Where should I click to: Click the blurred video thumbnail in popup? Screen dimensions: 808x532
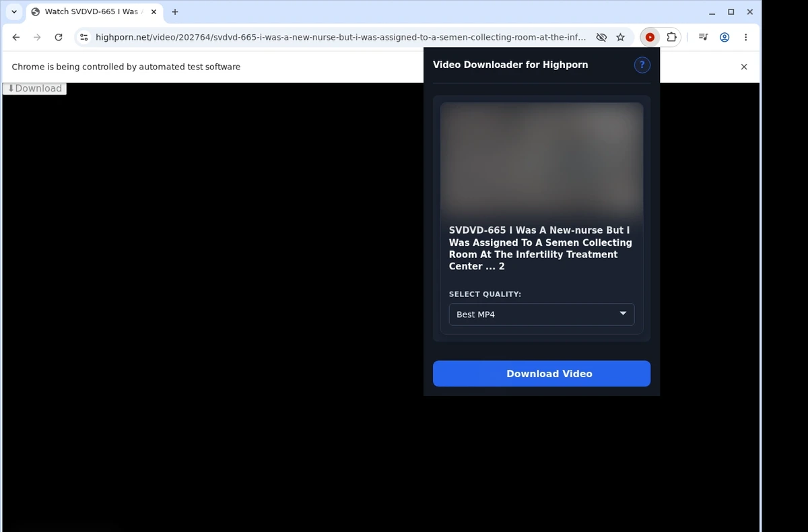pyautogui.click(x=541, y=160)
